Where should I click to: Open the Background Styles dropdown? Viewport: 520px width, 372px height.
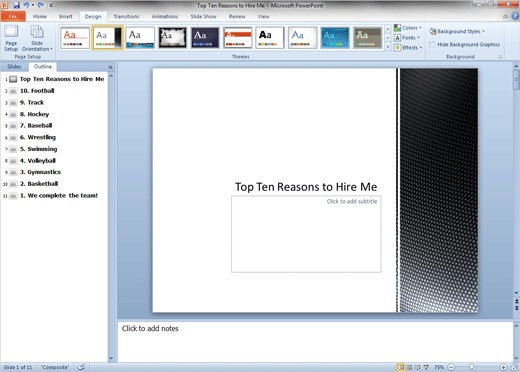point(457,31)
